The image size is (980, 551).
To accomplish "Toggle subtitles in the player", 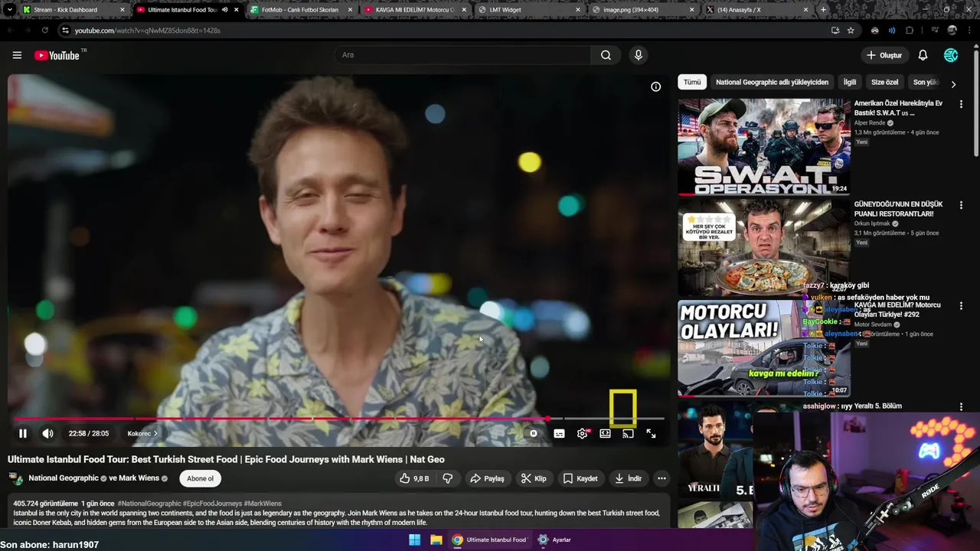I will pos(559,433).
